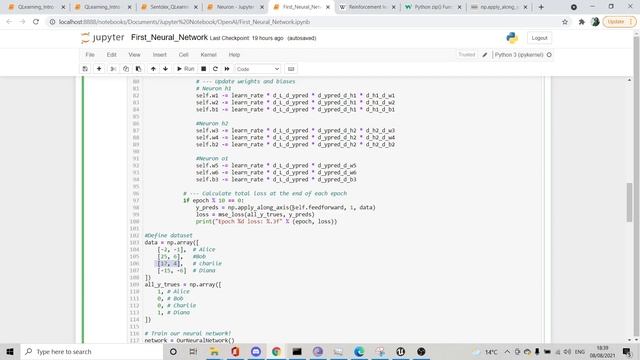Click the line 'if epoch % 10 == 0:'

[213, 200]
